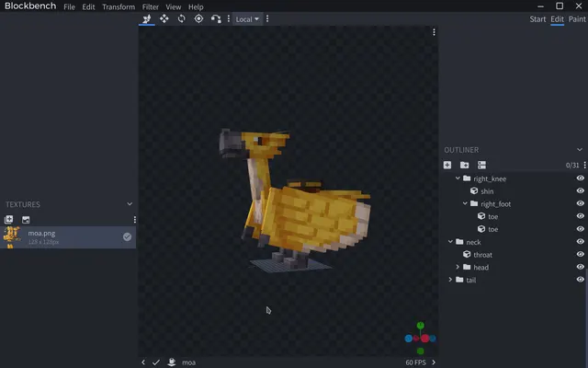This screenshot has width=588, height=368.
Task: Click cube icon of throat
Action: tap(467, 254)
